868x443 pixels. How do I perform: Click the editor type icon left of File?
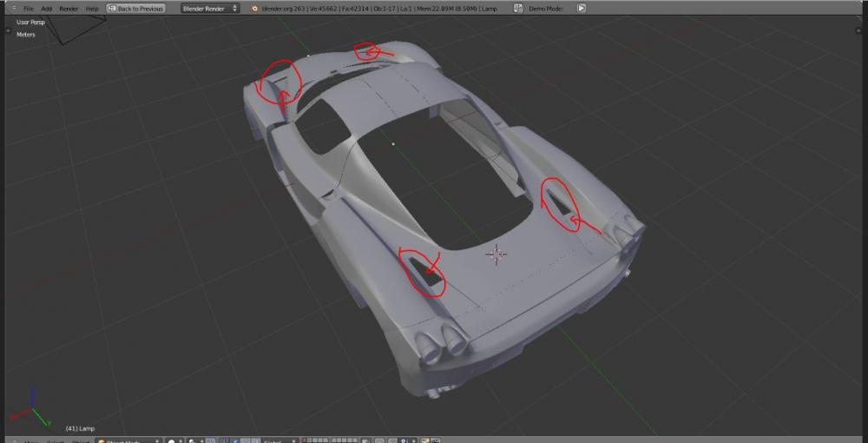coord(14,9)
